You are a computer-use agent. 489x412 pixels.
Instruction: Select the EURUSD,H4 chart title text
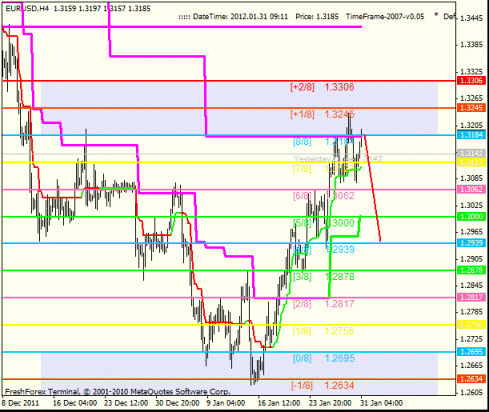click(x=27, y=9)
